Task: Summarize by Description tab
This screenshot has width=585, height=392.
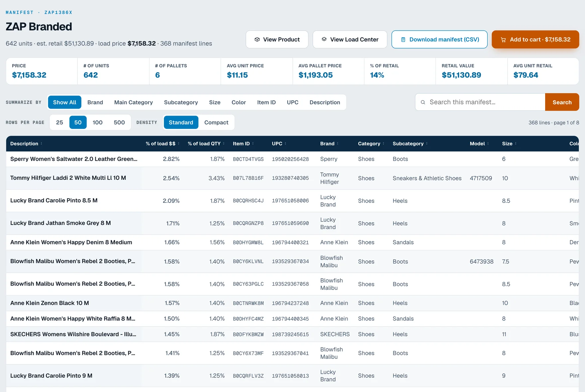Action: 325,102
